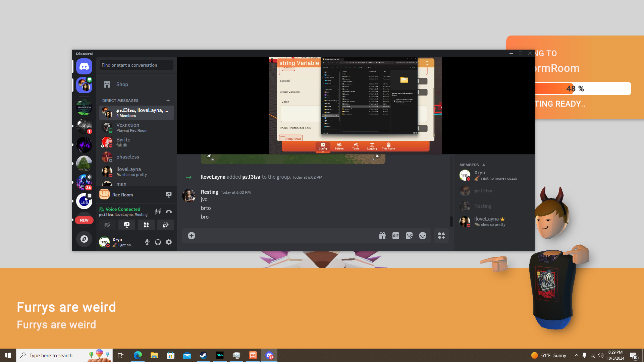Image resolution: width=644 pixels, height=362 pixels.
Task: Create a new DM with plus icon
Action: tap(168, 101)
